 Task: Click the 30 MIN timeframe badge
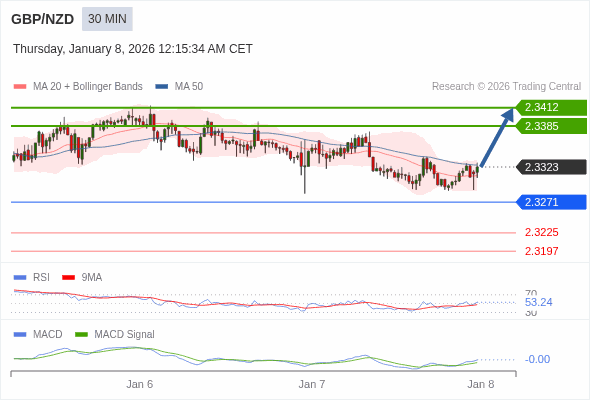click(107, 19)
